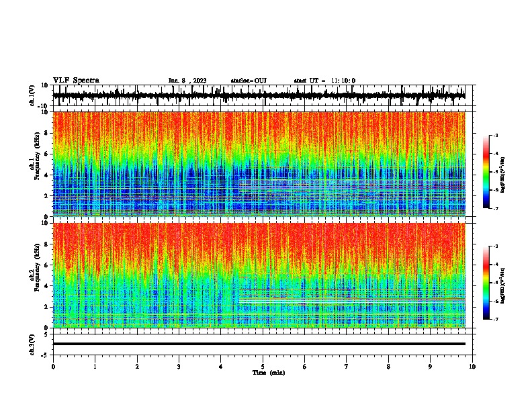This screenshot has height=411, width=532.
Task: Click the "8" kHz tick of ch.1 spectrogram
Action: click(46, 133)
